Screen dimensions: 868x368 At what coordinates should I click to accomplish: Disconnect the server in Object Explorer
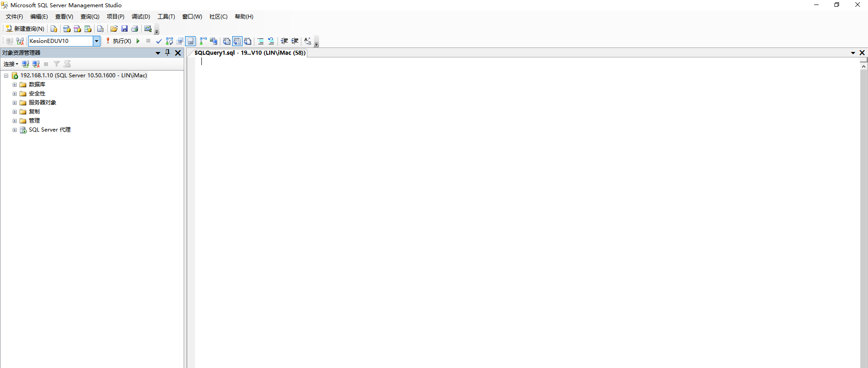pos(36,64)
